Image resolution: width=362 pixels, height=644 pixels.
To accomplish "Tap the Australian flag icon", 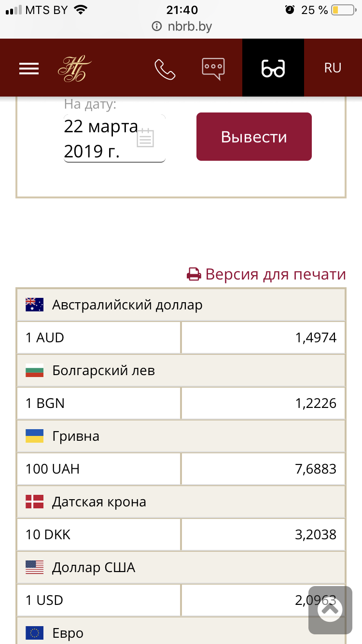I will [x=35, y=305].
